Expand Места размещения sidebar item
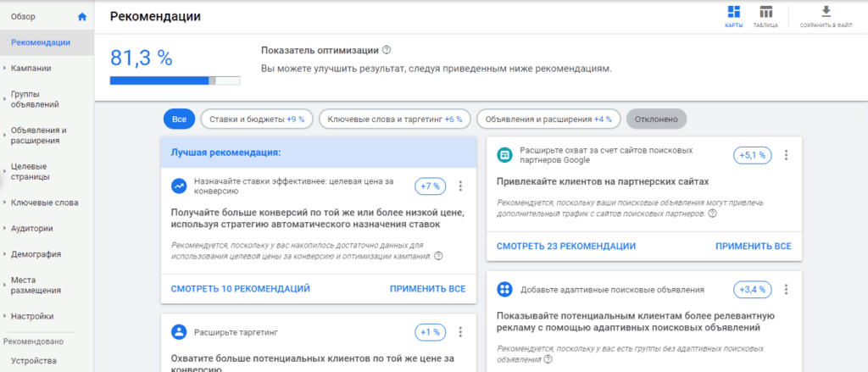Screen dimensions: 868x372 point(4,285)
